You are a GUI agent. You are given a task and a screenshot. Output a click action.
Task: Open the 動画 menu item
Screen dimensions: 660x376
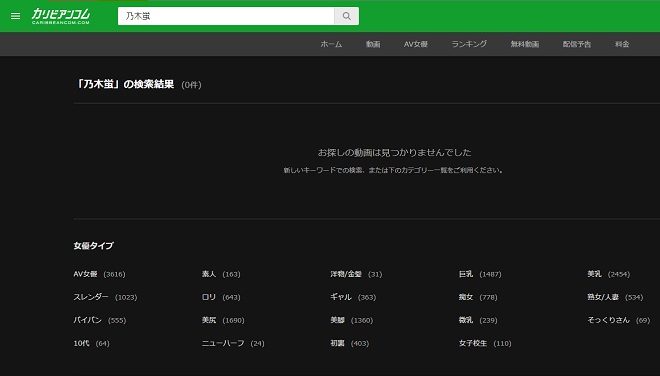point(373,44)
